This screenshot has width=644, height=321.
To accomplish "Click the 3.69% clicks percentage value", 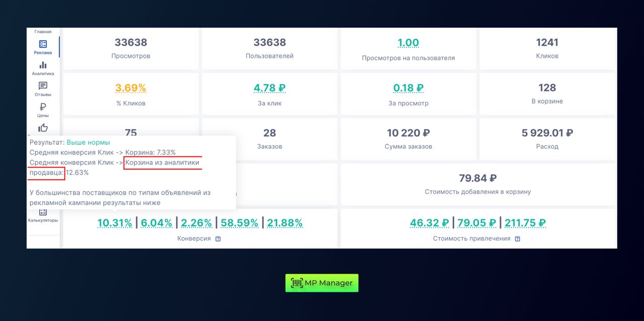I will (131, 88).
